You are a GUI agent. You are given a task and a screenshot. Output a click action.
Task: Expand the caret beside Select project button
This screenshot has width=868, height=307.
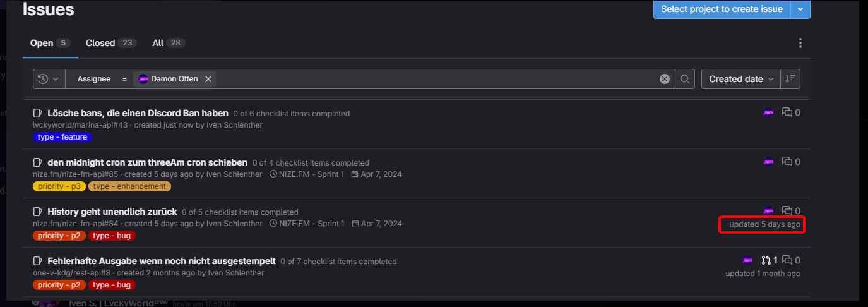pos(800,9)
